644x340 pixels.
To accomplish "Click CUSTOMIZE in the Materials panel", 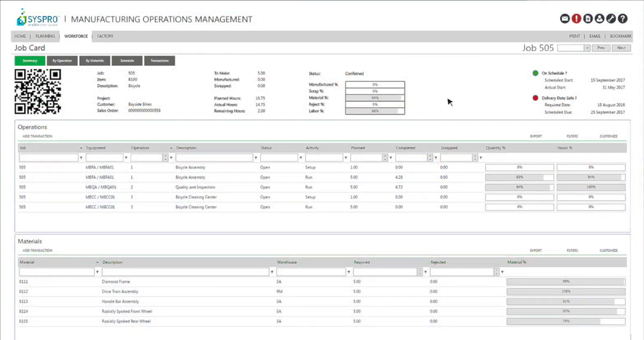I will pos(608,250).
